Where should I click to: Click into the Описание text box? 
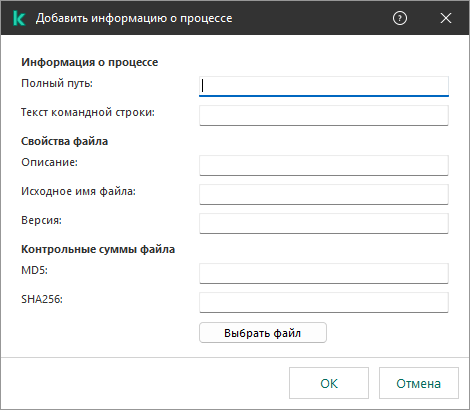point(324,165)
